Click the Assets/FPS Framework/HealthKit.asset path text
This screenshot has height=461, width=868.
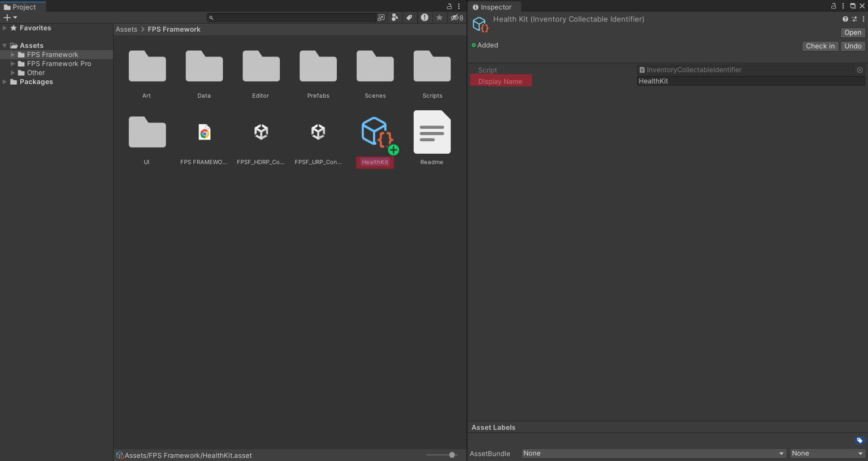188,455
